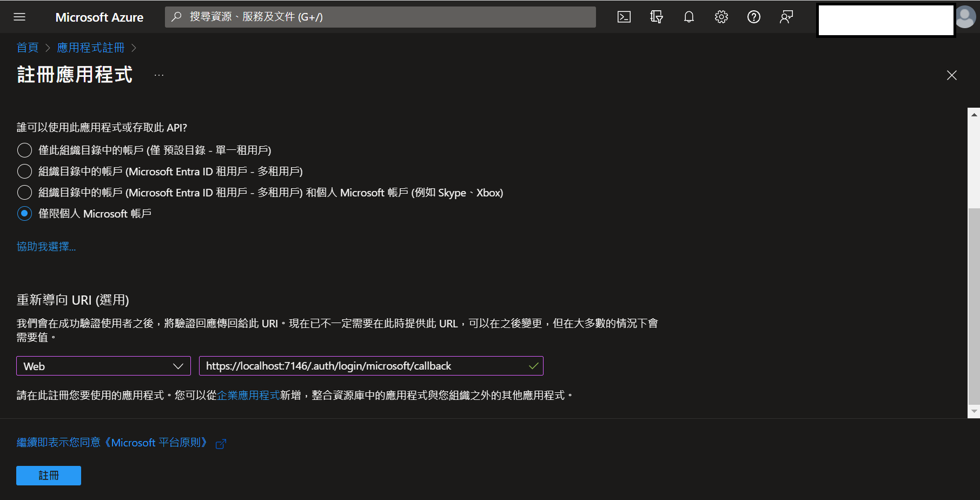Screen dimensions: 980x500
Task: Click the search magnifier icon
Action: tap(176, 17)
